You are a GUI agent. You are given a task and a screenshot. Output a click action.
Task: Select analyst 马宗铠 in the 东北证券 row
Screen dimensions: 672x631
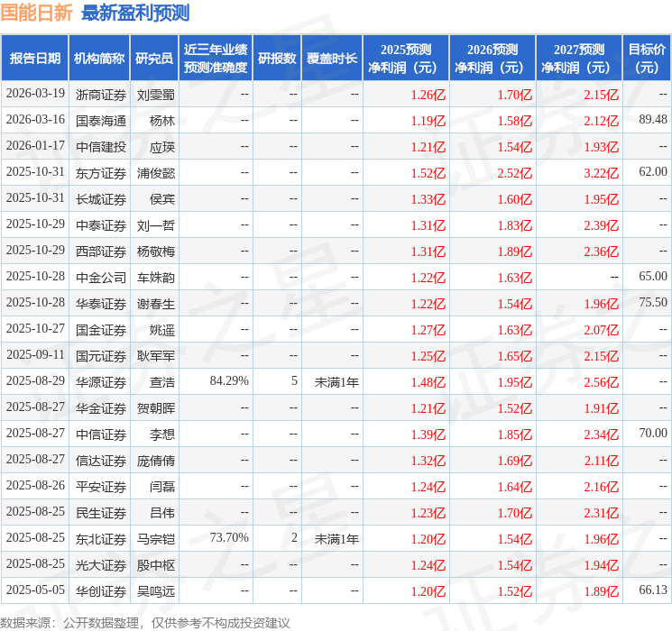tap(156, 539)
